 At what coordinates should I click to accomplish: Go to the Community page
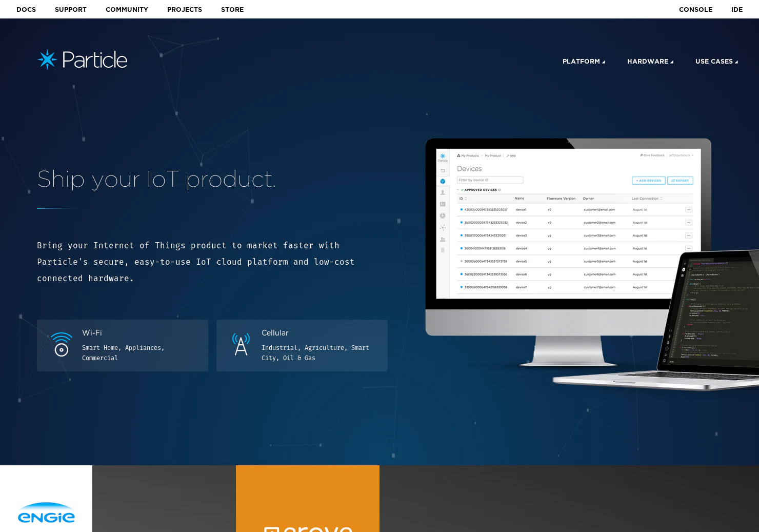click(127, 9)
